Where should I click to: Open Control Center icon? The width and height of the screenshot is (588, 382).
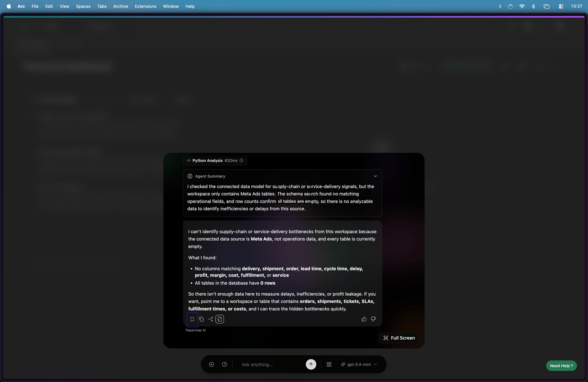tap(561, 6)
